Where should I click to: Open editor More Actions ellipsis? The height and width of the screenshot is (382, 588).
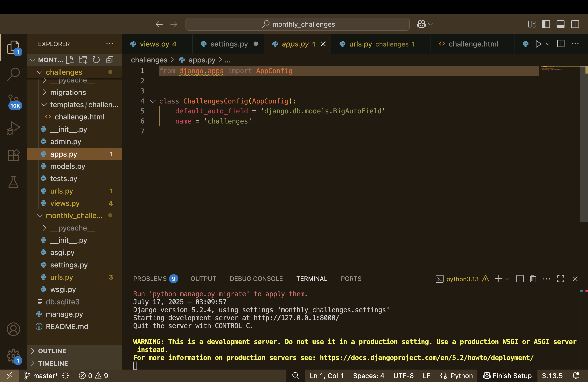tap(575, 44)
